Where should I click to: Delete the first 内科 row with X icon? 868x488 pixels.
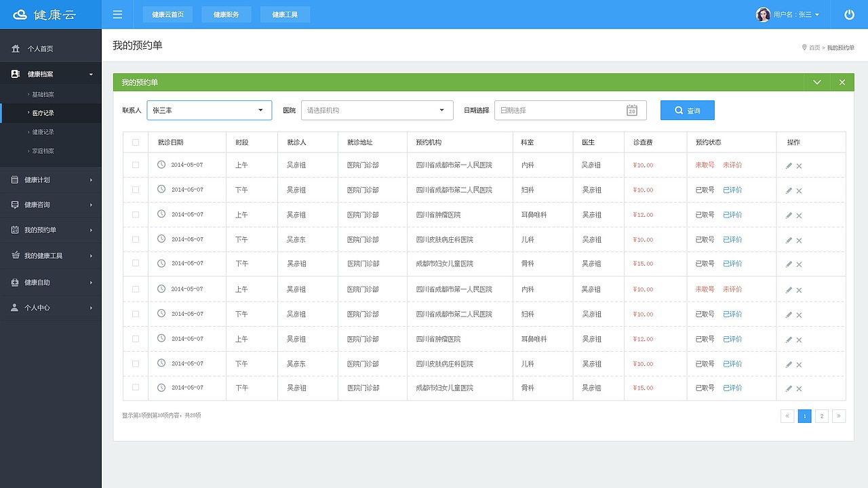coord(799,166)
